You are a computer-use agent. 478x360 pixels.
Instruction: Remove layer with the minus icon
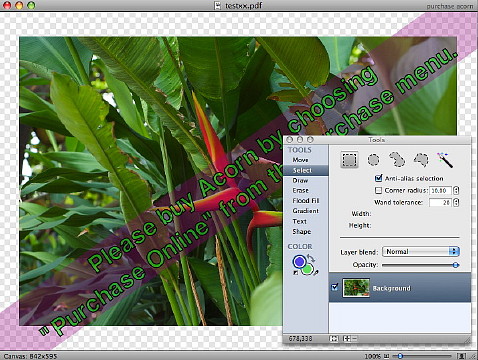coord(354,339)
